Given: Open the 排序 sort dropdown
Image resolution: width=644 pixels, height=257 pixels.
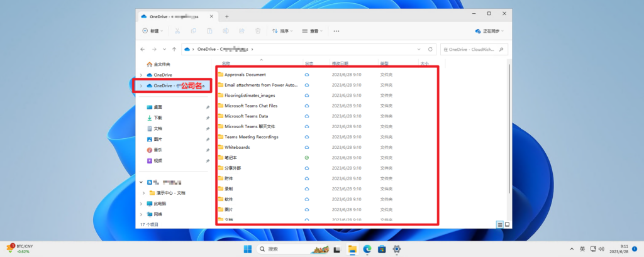Looking at the screenshot, I should 283,30.
